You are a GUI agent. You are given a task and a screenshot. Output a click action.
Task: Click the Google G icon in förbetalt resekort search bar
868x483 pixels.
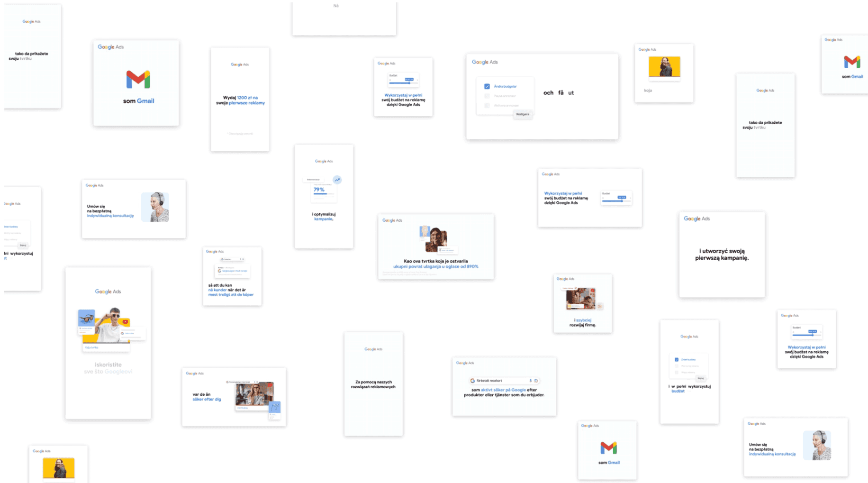click(472, 381)
